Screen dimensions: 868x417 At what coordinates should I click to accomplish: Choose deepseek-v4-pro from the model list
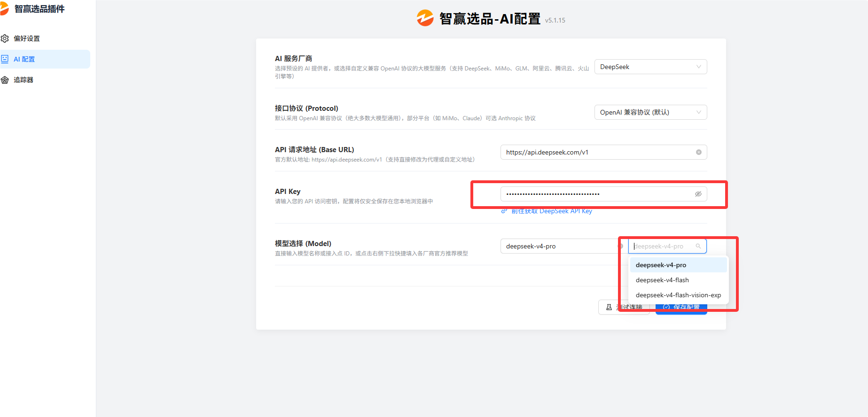(678, 265)
